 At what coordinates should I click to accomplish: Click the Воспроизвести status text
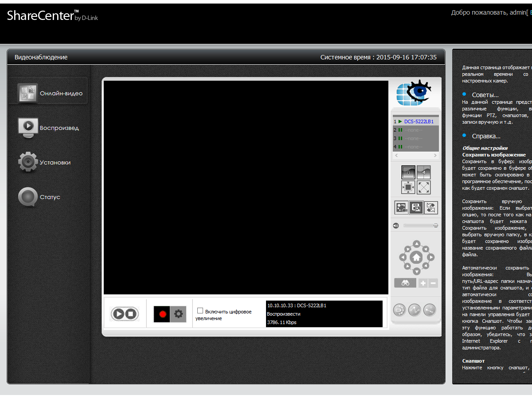pos(283,314)
